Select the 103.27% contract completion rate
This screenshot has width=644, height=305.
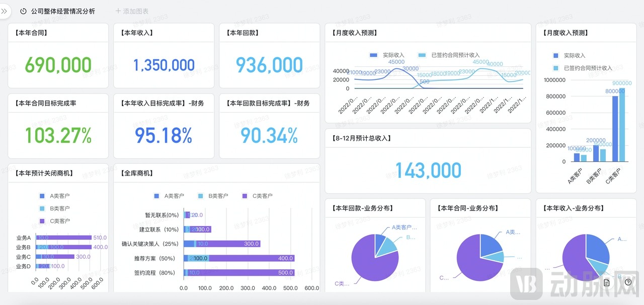point(58,136)
